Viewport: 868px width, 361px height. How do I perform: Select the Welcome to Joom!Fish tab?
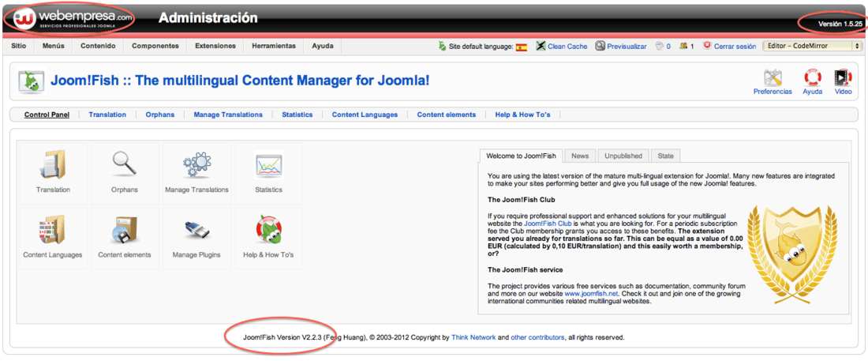(x=522, y=156)
